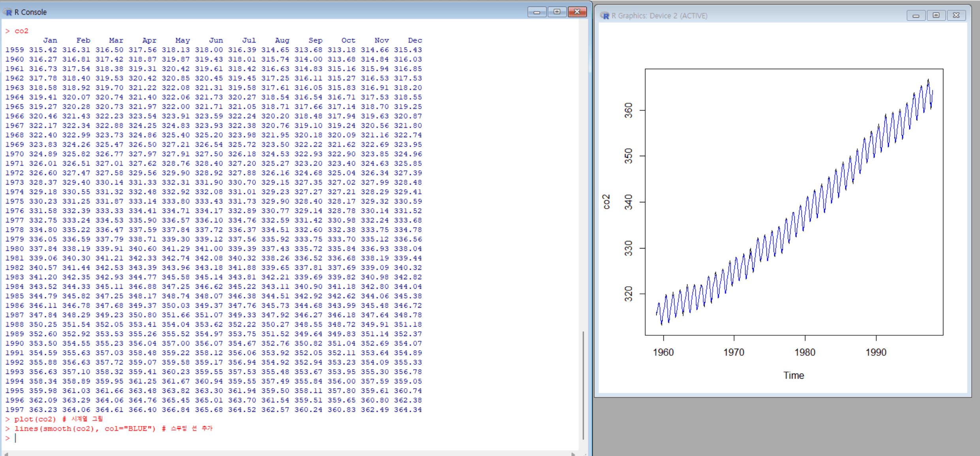Viewport: 980px width, 456px height.
Task: Maximize the R Console window
Action: [x=557, y=12]
